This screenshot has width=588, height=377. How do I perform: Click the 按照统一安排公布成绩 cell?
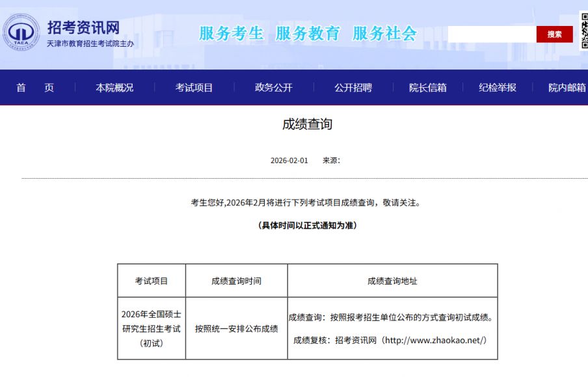237,329
